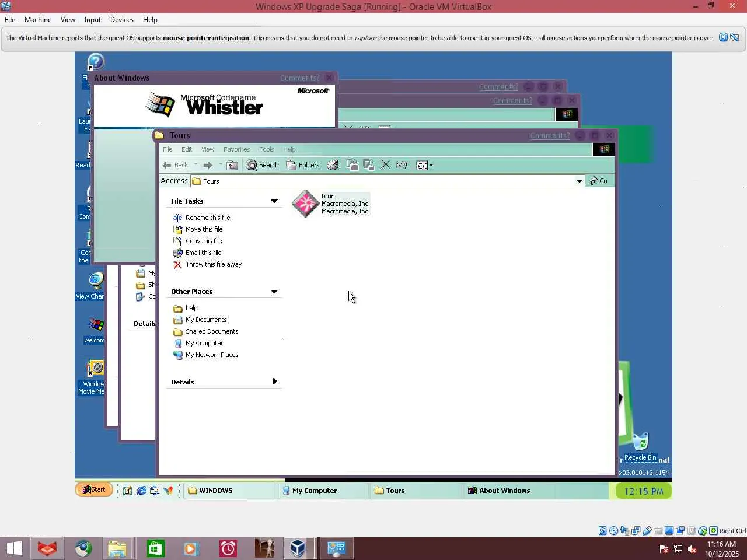The width and height of the screenshot is (747, 560).
Task: Open Windows Store on host taskbar
Action: [156, 548]
